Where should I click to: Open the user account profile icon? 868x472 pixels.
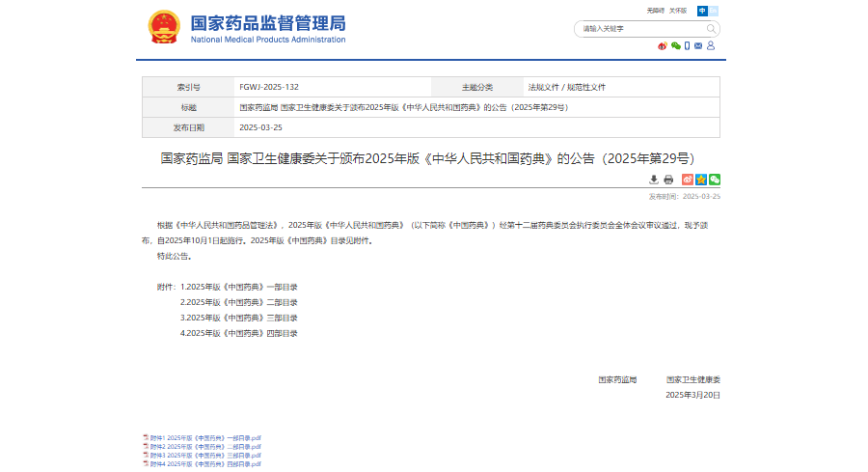pyautogui.click(x=711, y=45)
